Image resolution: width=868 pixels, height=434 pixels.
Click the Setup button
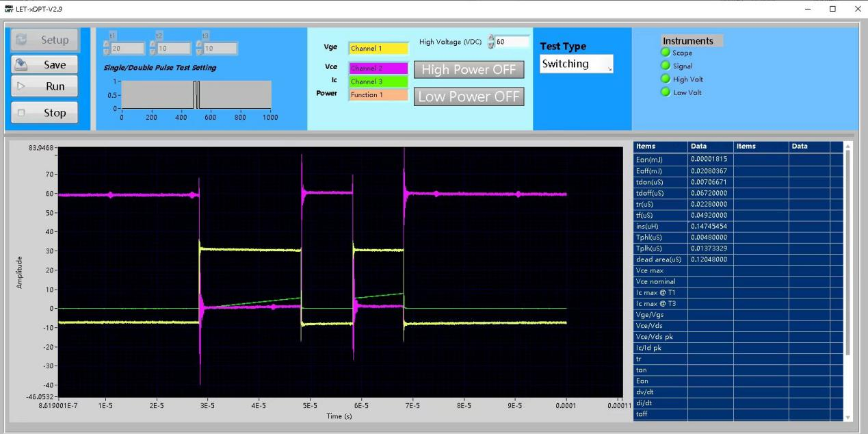click(x=45, y=40)
